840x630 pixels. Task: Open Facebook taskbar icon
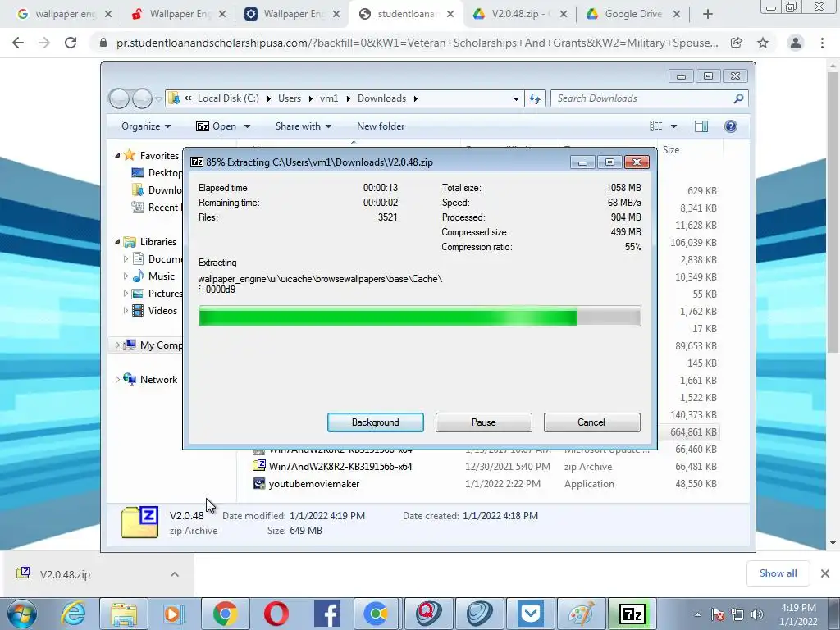(326, 614)
